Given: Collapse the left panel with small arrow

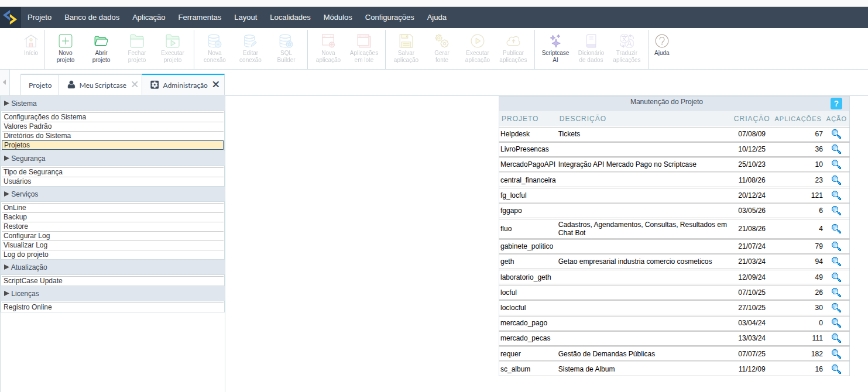Looking at the screenshot, I should coord(5,82).
